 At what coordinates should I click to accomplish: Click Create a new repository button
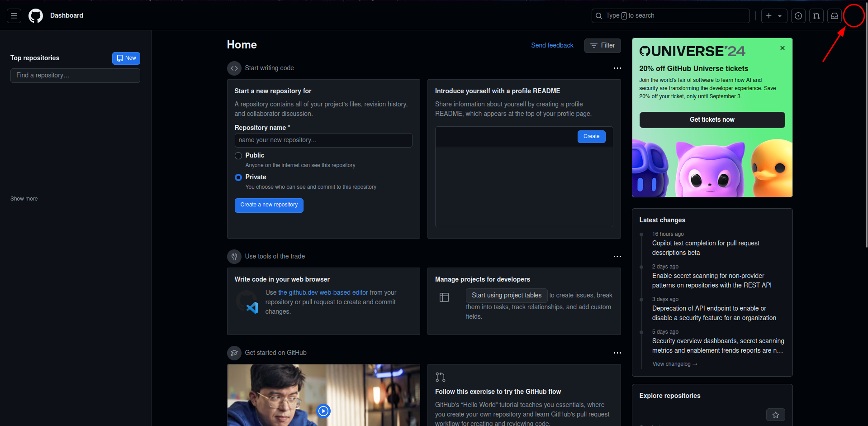pyautogui.click(x=269, y=205)
